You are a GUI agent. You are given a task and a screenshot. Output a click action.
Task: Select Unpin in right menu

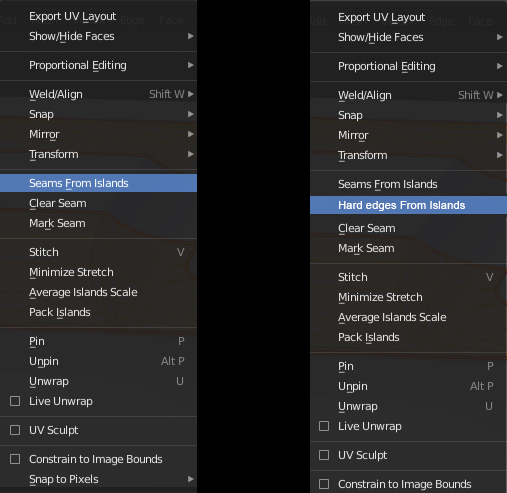(x=408, y=386)
